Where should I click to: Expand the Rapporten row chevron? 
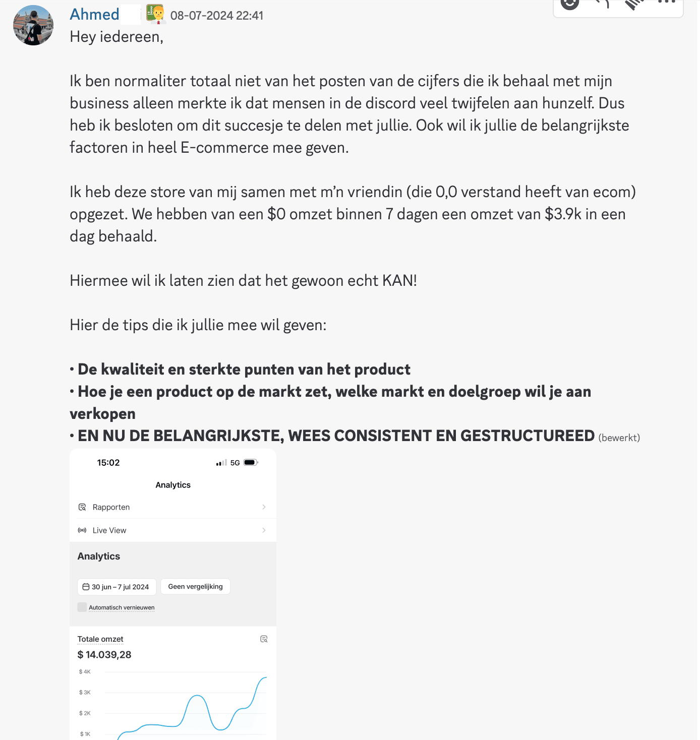[x=264, y=507]
